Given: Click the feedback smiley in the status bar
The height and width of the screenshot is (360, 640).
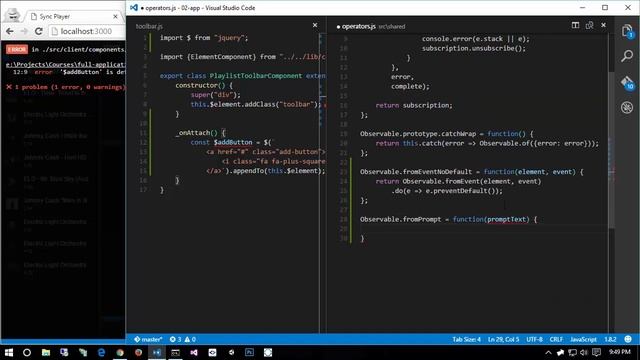Looking at the screenshot, I should (628, 339).
